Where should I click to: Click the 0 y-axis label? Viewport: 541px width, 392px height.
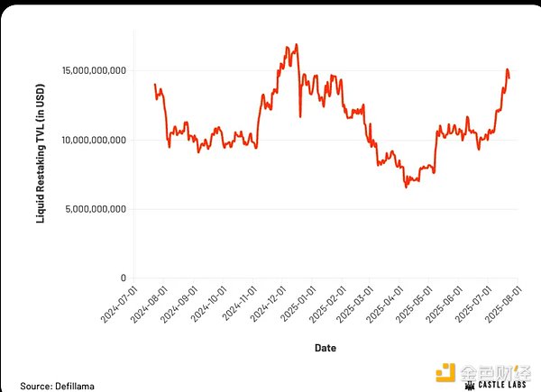(x=123, y=278)
